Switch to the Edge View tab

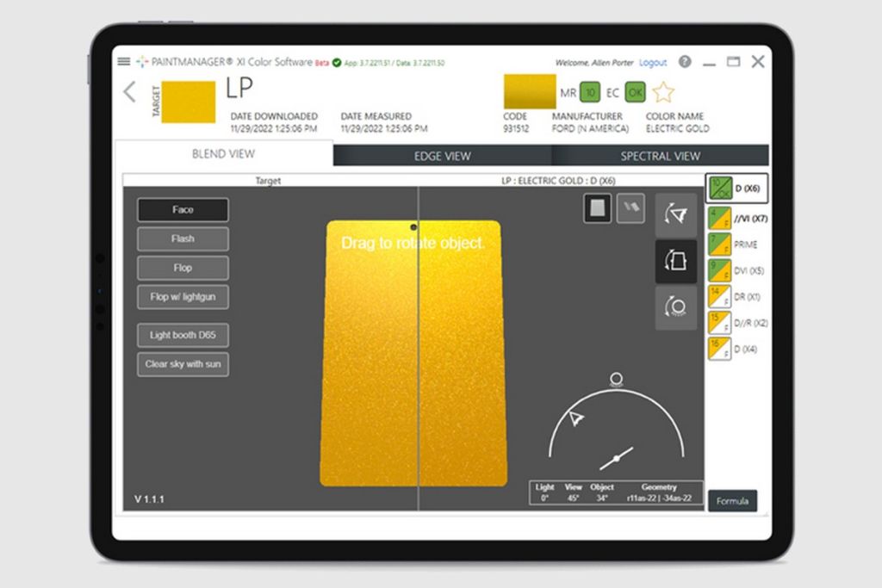443,156
